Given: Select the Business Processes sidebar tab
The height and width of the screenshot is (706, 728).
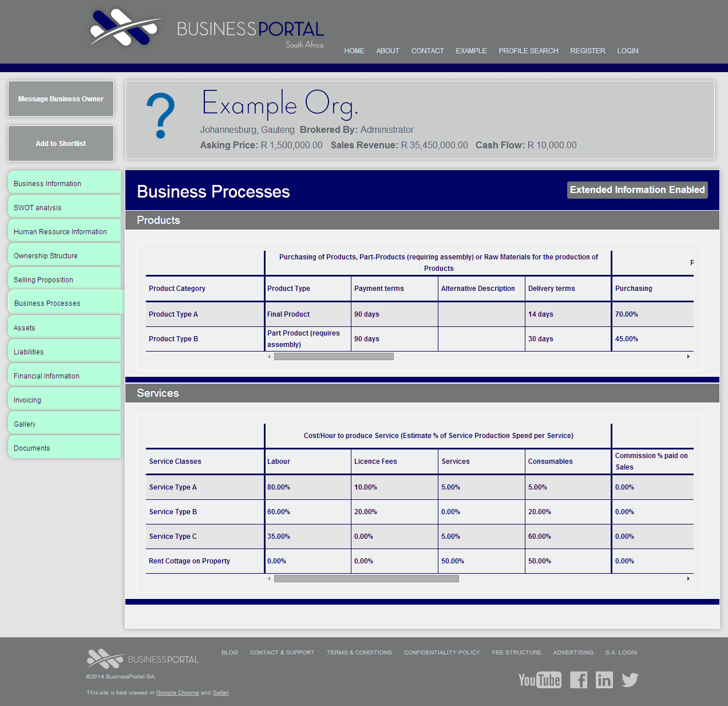Looking at the screenshot, I should pyautogui.click(x=66, y=303).
